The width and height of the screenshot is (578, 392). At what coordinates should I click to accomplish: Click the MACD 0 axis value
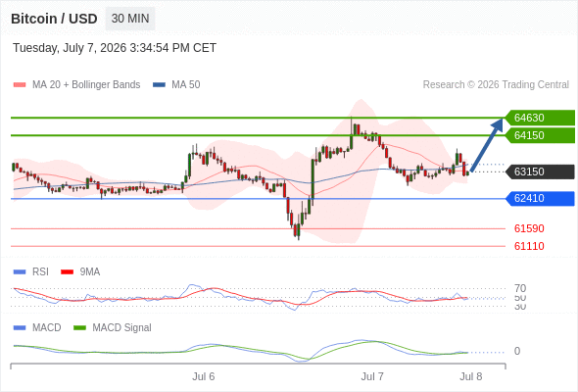517,351
